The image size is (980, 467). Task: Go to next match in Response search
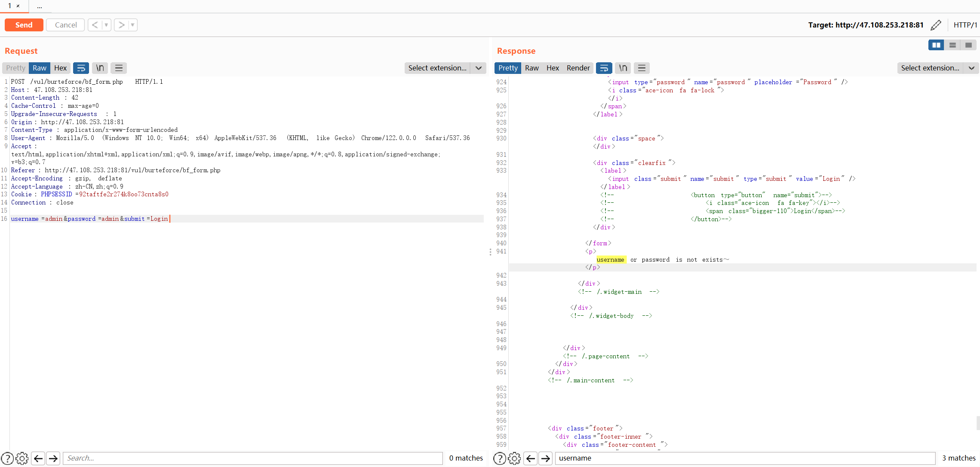tap(546, 458)
